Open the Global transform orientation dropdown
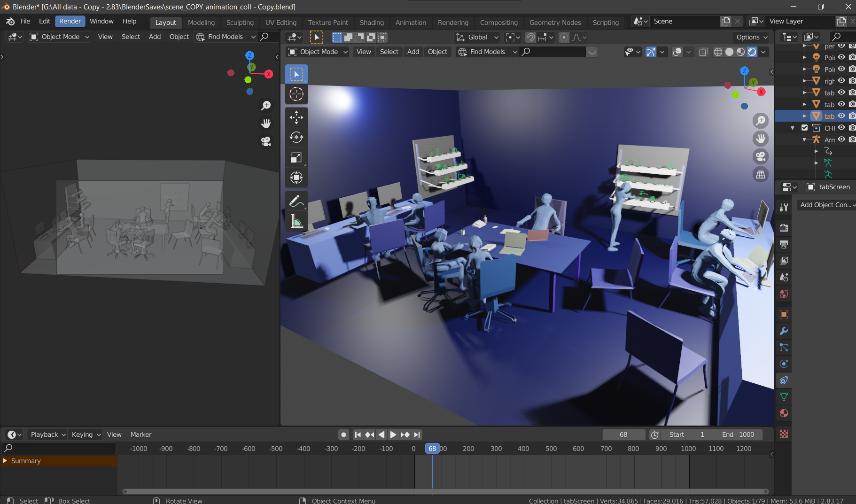The height and width of the screenshot is (504, 856). 476,37
